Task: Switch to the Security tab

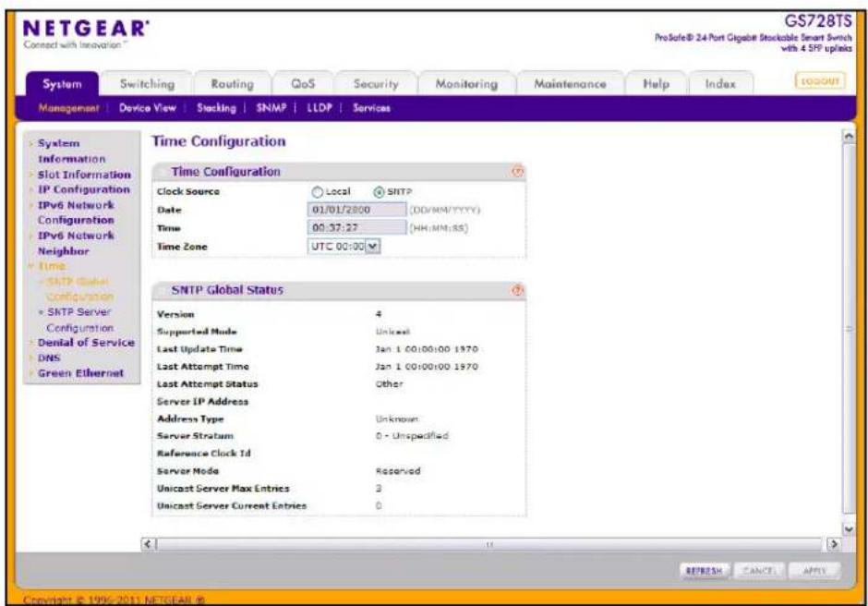Action: 376,84
